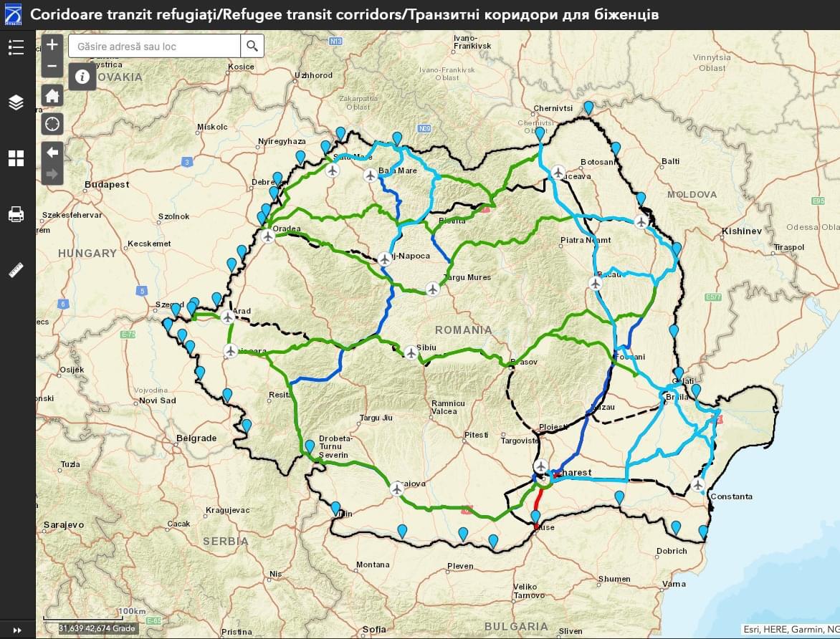Image resolution: width=840 pixels, height=639 pixels.
Task: Open the legend list panel
Action: (16, 47)
